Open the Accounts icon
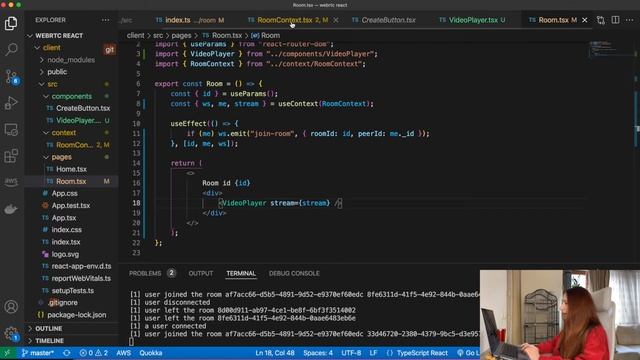 pos(11,307)
